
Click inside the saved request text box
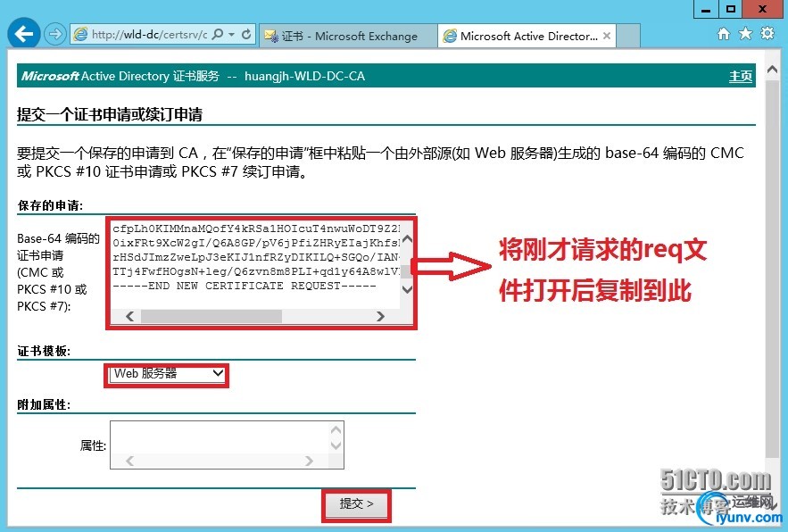click(255, 264)
